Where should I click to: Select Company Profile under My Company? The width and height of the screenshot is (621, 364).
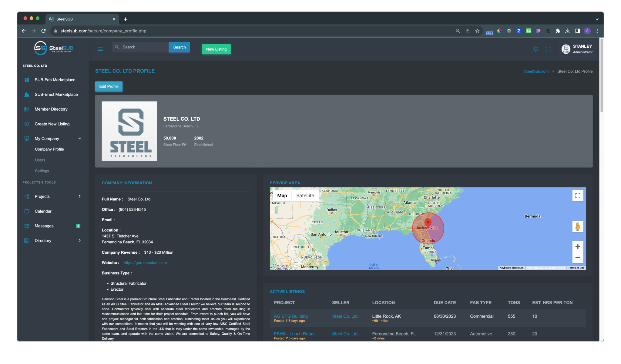point(49,149)
